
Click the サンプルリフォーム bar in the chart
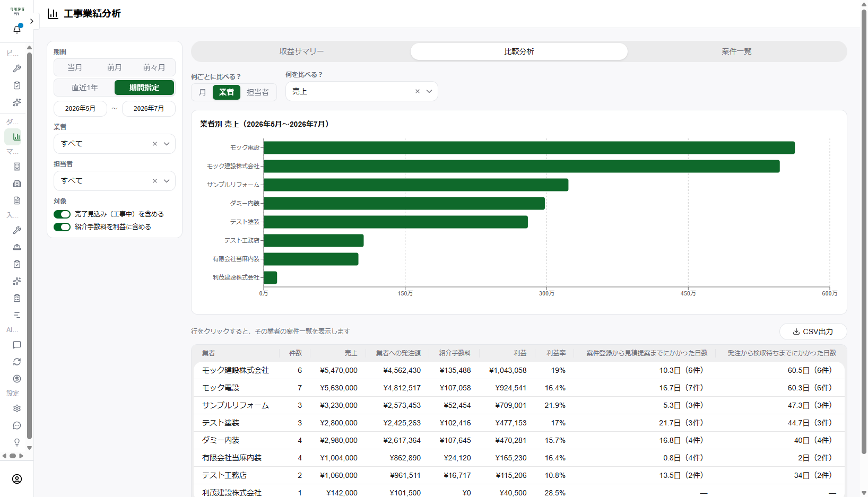tap(416, 185)
